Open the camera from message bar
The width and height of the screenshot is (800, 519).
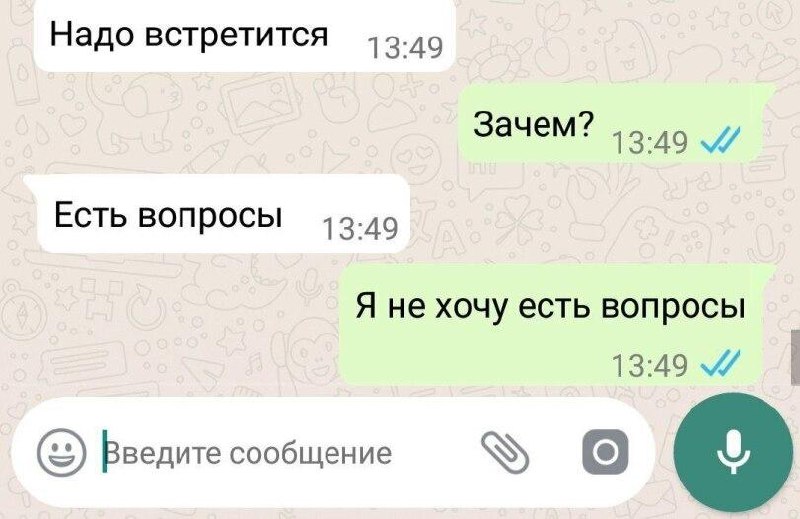click(605, 452)
